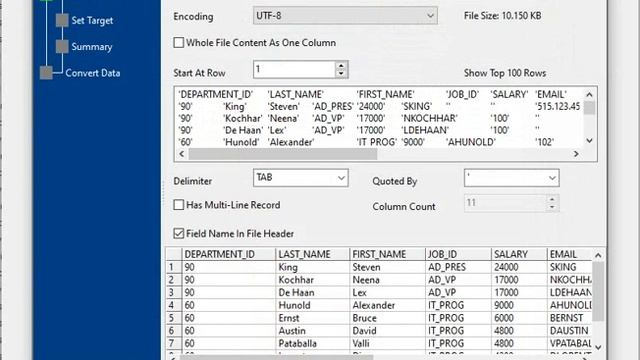Select the Set Target wizard step
640x360 pixels.
pyautogui.click(x=92, y=20)
